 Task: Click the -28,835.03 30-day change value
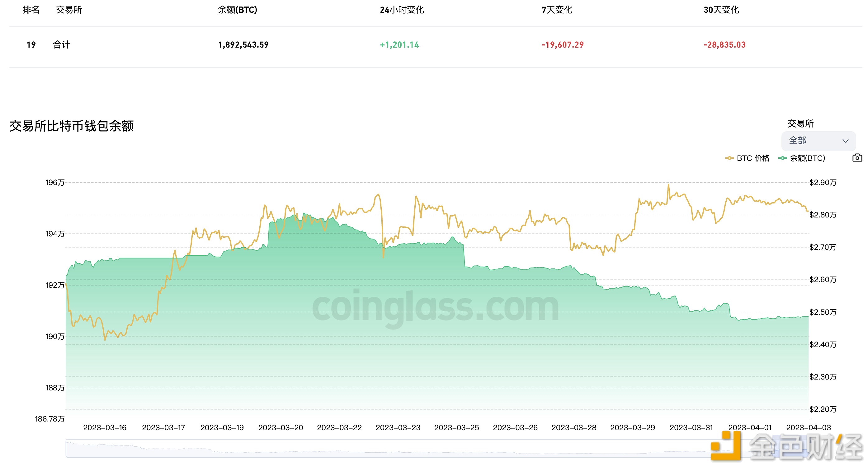pyautogui.click(x=724, y=45)
